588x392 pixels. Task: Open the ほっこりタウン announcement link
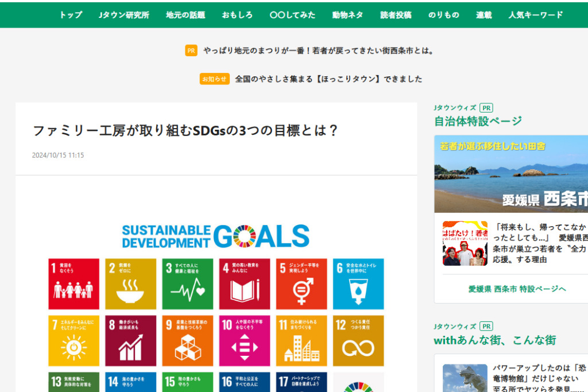click(328, 79)
